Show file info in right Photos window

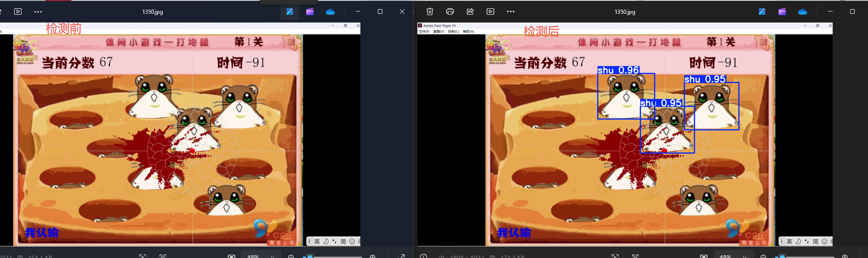pos(424,256)
